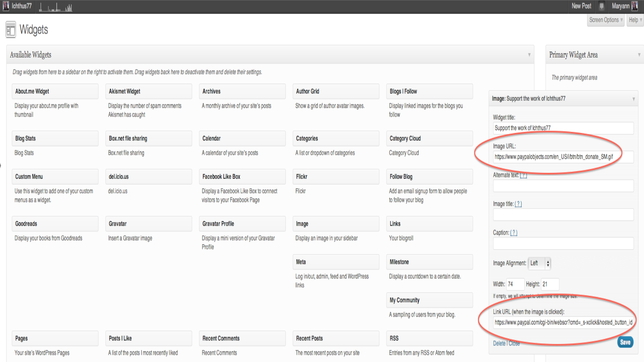Click the Caption help question mark
This screenshot has height=362, width=644.
point(514,233)
